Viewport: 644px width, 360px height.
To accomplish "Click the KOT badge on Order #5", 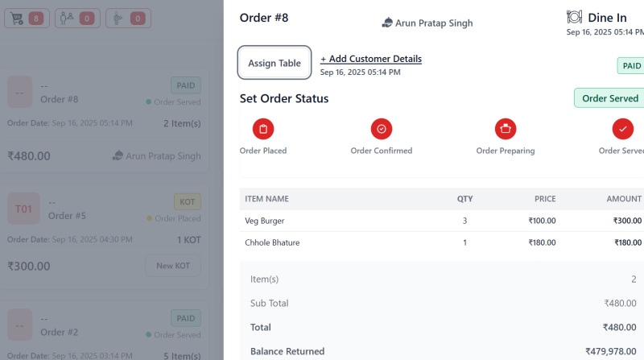I will tap(187, 202).
